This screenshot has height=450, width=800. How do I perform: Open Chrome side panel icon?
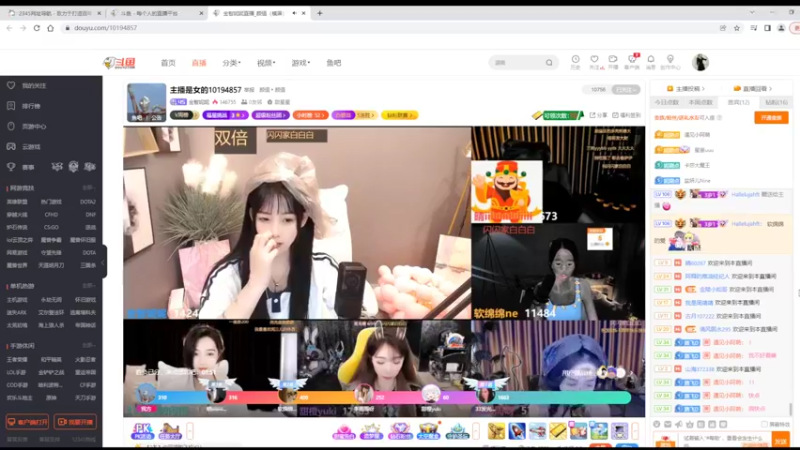pyautogui.click(x=767, y=28)
